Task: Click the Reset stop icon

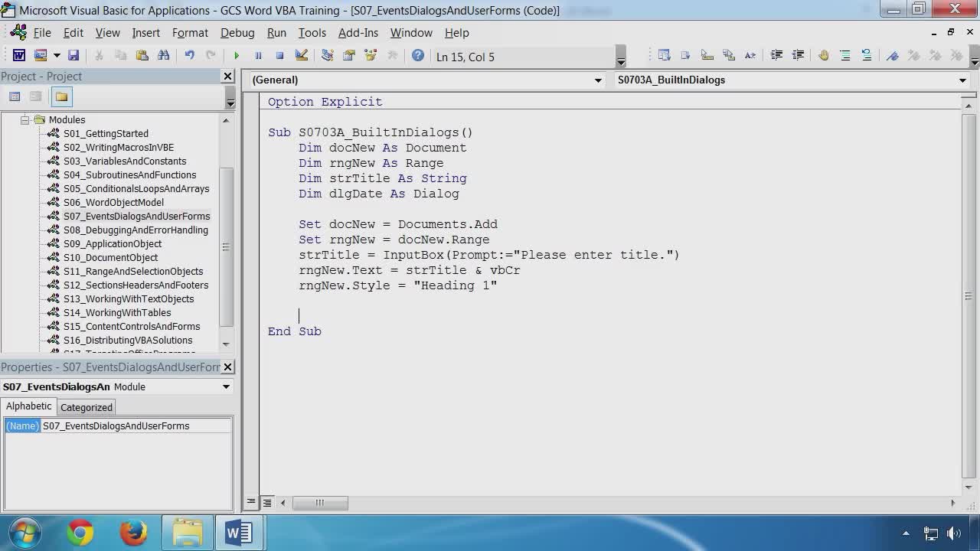Action: tap(279, 55)
